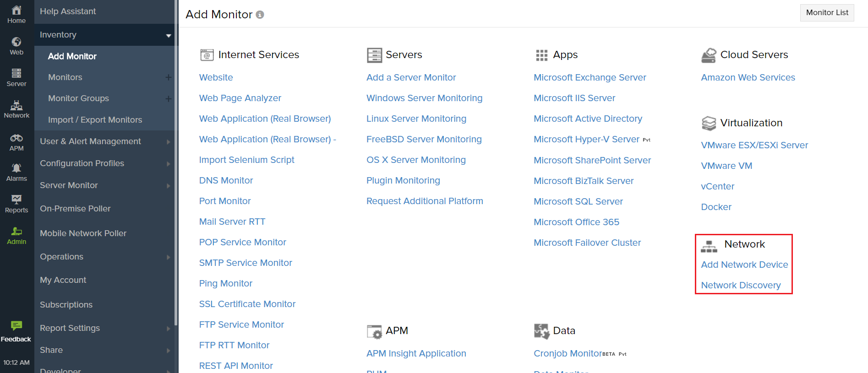This screenshot has height=373, width=868.
Task: Go to the Network rail icon
Action: [16, 106]
